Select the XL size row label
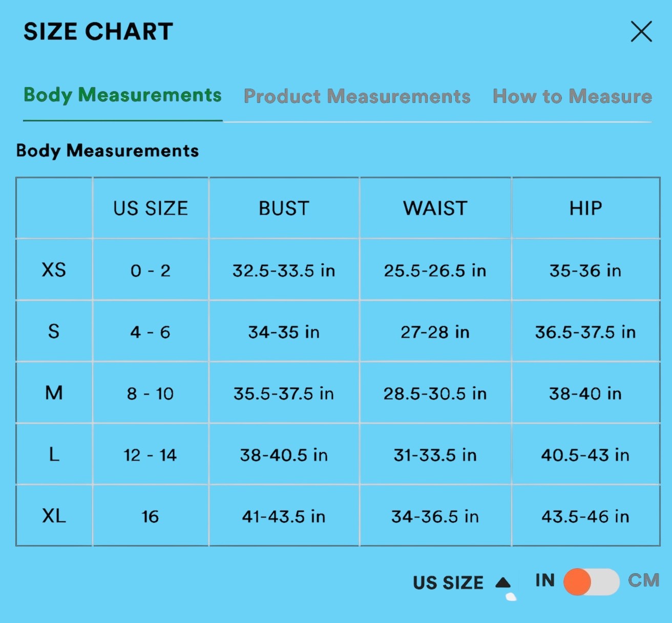This screenshot has height=623, width=672. 54,516
